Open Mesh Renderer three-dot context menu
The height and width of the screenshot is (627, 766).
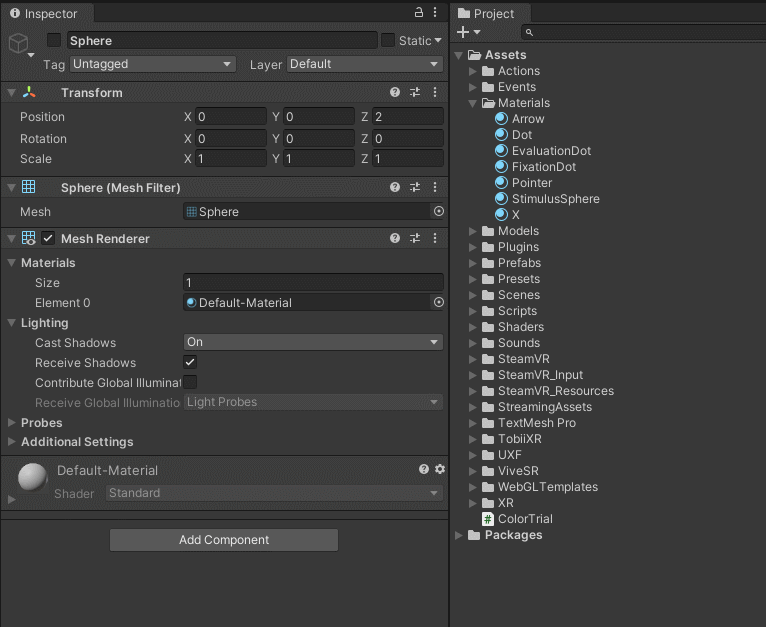point(436,239)
